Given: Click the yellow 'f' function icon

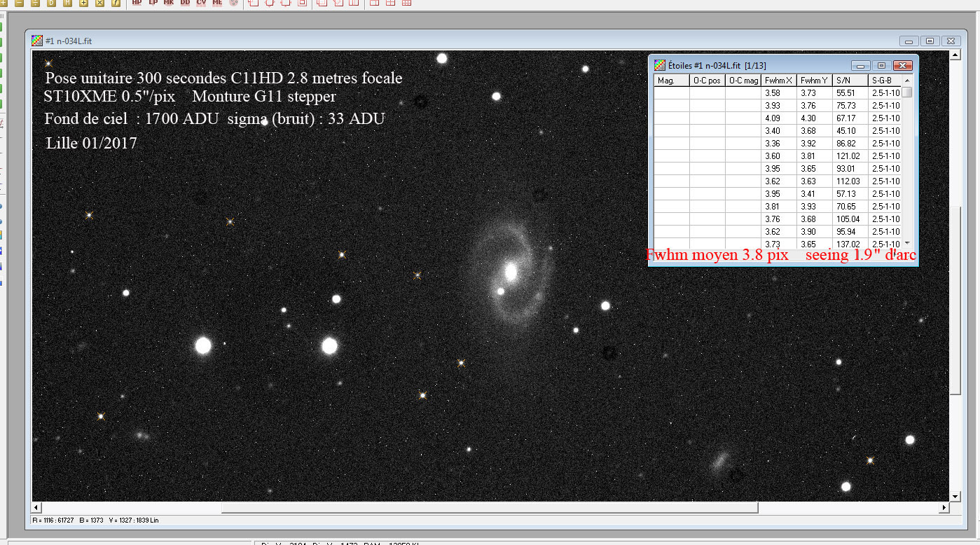Looking at the screenshot, I should pyautogui.click(x=116, y=3).
